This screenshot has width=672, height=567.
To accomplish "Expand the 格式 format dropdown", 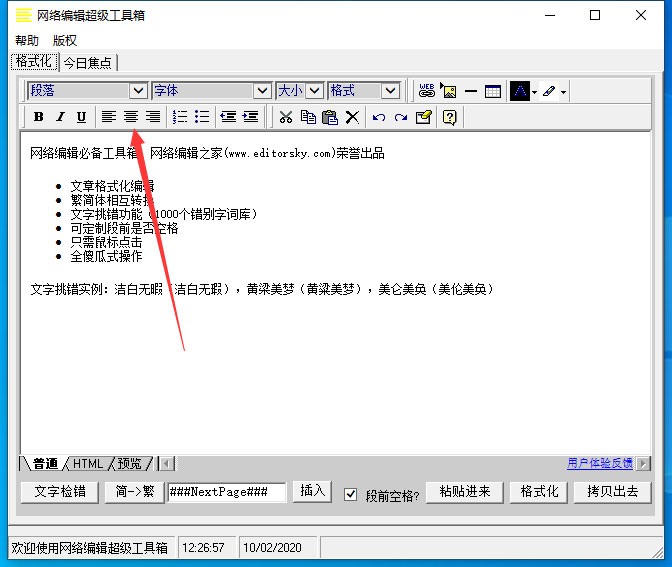I will pos(390,91).
